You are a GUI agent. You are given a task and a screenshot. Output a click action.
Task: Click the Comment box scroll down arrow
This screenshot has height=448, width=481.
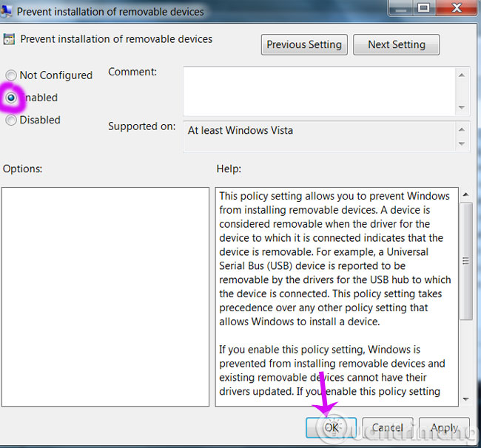tap(462, 107)
